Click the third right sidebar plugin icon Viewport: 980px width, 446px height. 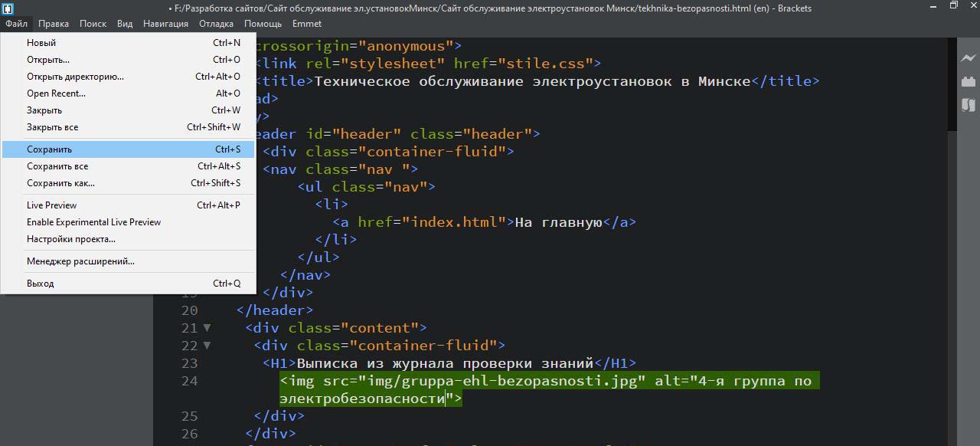coord(968,105)
